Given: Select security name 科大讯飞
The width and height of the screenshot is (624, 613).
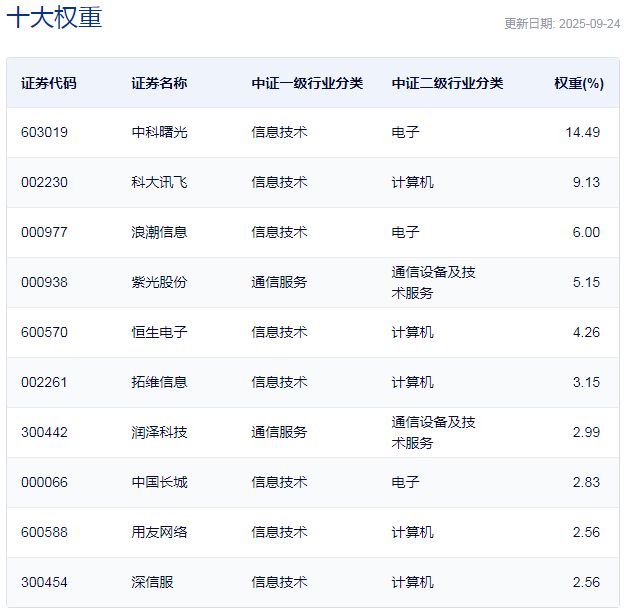Looking at the screenshot, I should click(x=160, y=182).
